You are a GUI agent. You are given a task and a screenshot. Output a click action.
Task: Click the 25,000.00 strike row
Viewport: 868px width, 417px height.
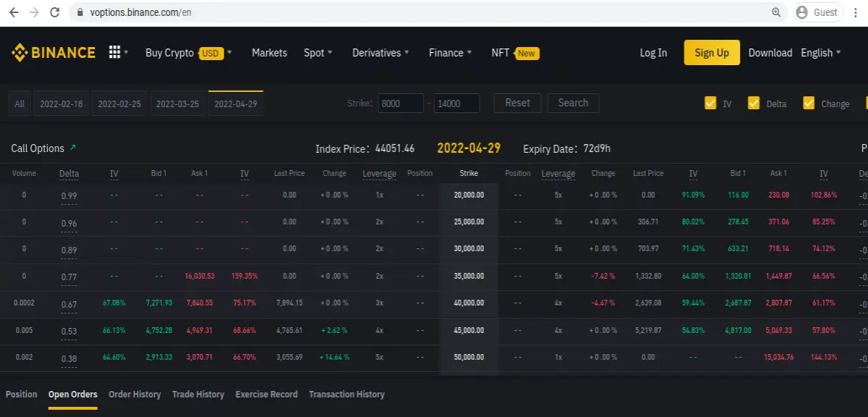click(434, 222)
